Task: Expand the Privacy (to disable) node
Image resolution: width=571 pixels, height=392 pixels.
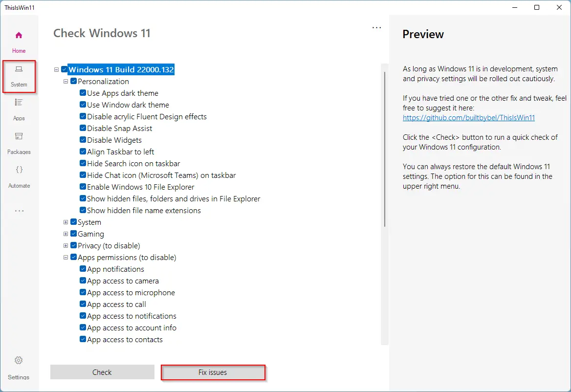Action: pyautogui.click(x=66, y=245)
